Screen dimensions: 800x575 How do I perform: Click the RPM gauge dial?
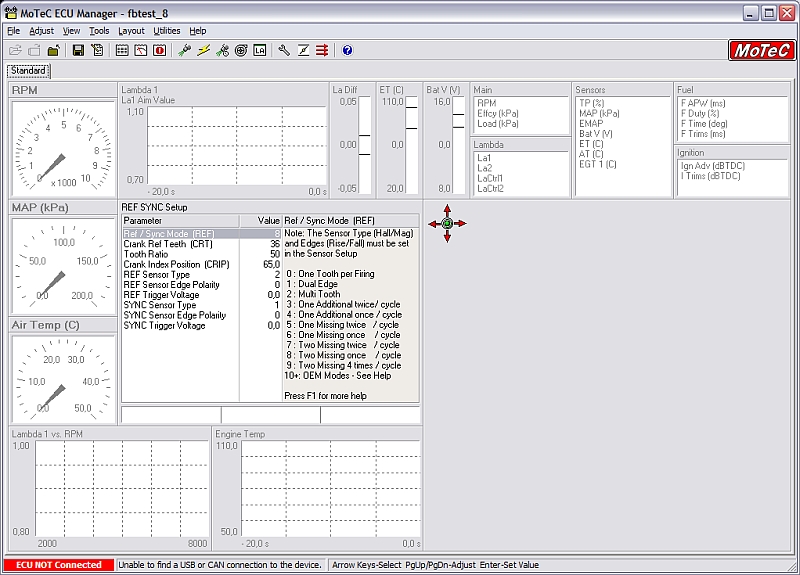63,148
